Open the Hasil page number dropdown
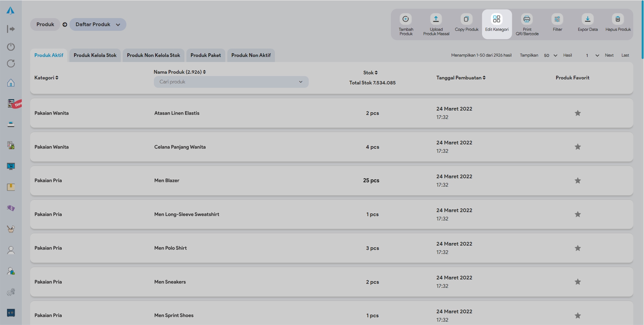This screenshot has height=325, width=644. 592,56
